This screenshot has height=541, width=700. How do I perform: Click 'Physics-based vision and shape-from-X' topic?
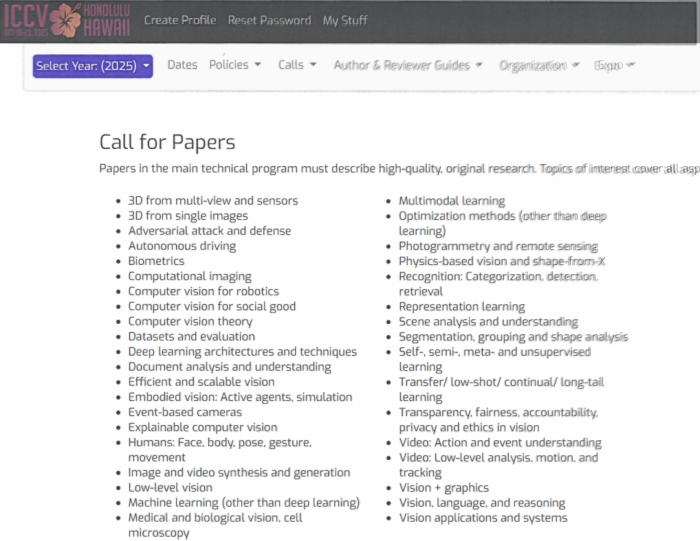502,261
